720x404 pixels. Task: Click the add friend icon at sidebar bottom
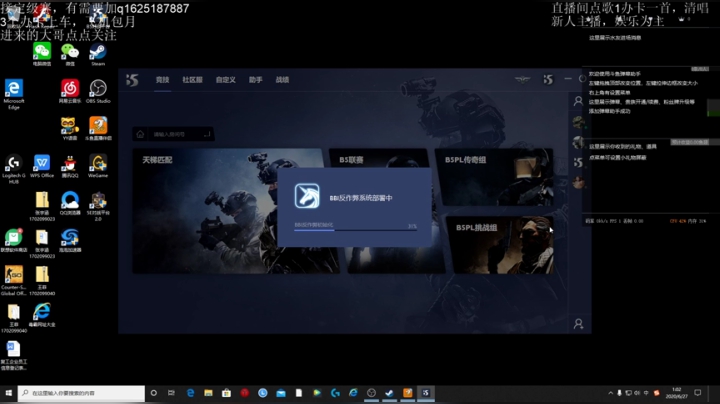click(578, 324)
